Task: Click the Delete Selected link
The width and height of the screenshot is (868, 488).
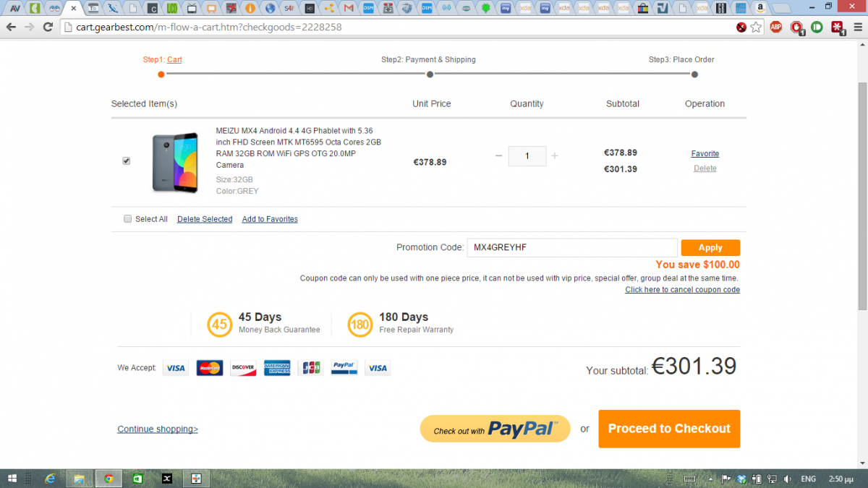Action: point(205,219)
